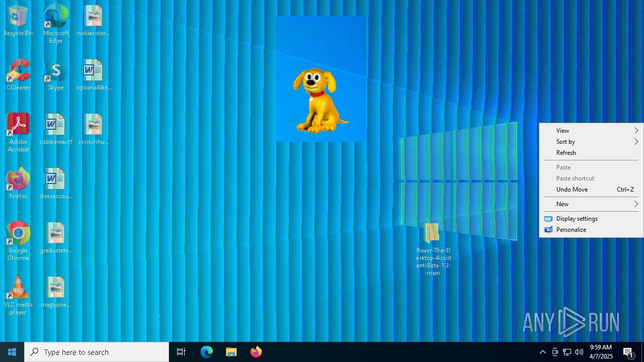Select the Rover-The-Desktop-Assistant folder icon
This screenshot has width=644, height=362.
pyautogui.click(x=433, y=249)
